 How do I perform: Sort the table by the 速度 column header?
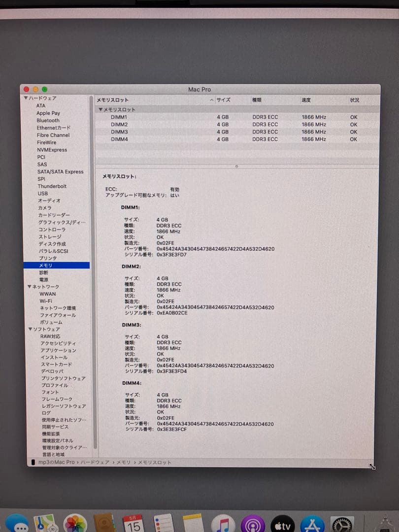pyautogui.click(x=306, y=100)
